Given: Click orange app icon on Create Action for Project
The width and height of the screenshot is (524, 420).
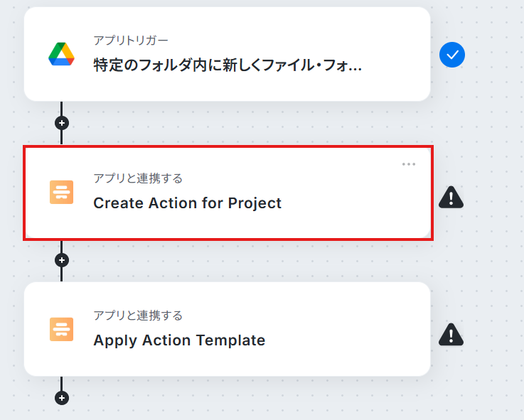Looking at the screenshot, I should pos(61,192).
